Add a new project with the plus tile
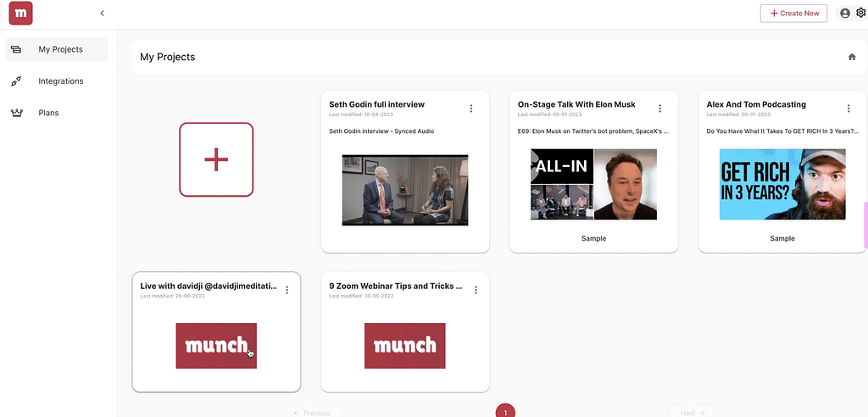Image resolution: width=868 pixels, height=417 pixels. click(x=216, y=159)
